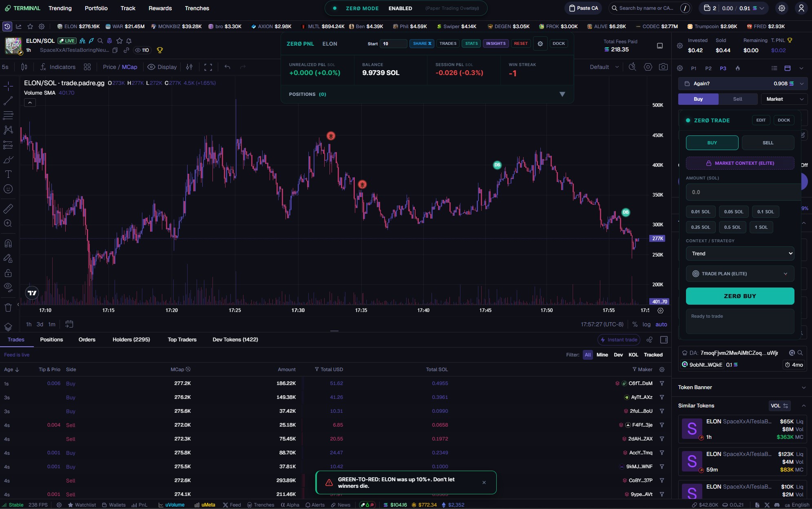812x509 pixels.
Task: Toggle the log scale option
Action: pos(646,325)
